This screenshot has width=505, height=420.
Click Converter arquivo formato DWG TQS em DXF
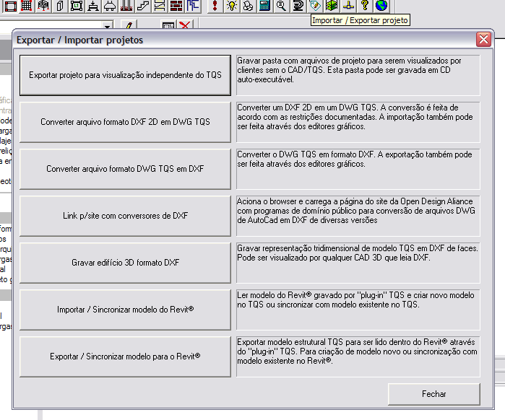click(x=125, y=169)
